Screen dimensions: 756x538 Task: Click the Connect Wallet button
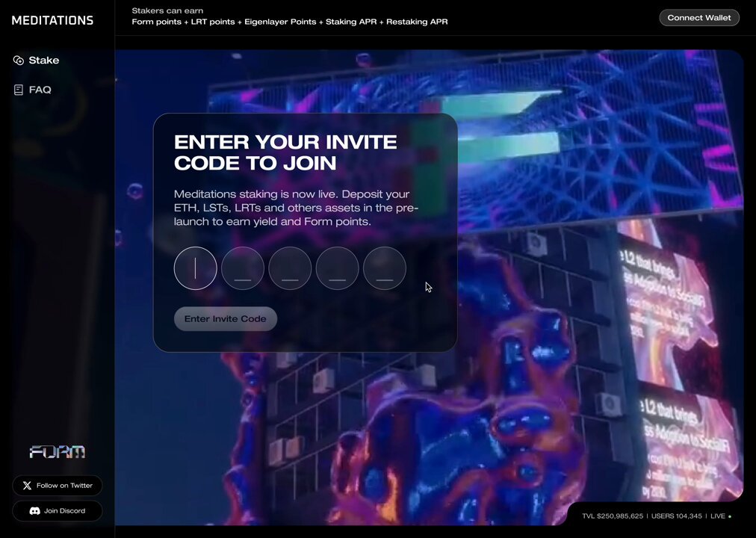click(699, 18)
